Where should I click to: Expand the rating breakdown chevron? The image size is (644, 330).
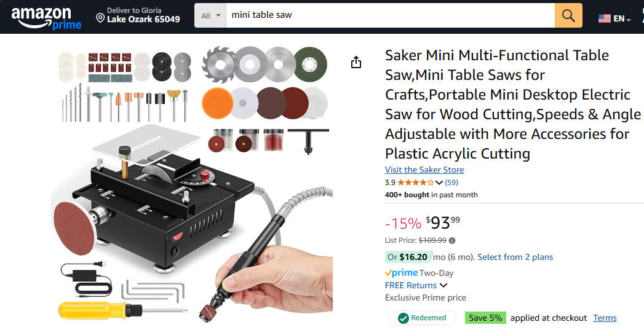[439, 183]
